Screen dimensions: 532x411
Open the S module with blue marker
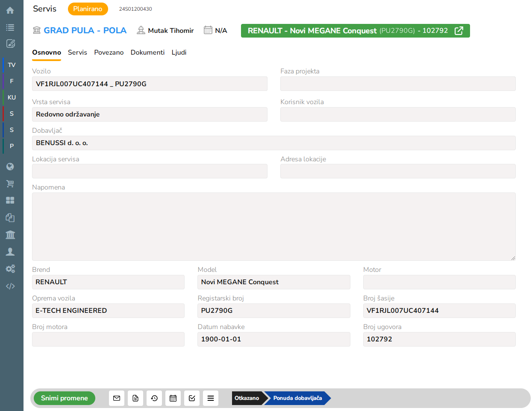click(x=12, y=130)
